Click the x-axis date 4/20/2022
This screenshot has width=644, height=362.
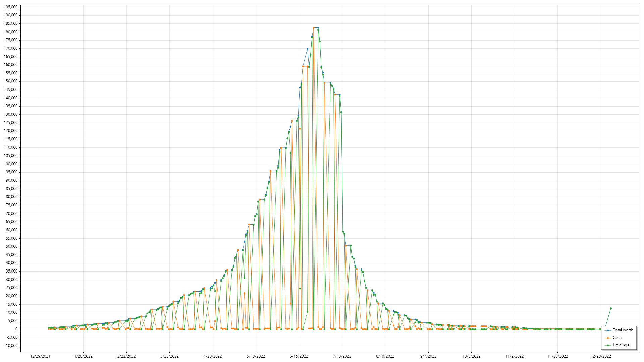pos(213,356)
